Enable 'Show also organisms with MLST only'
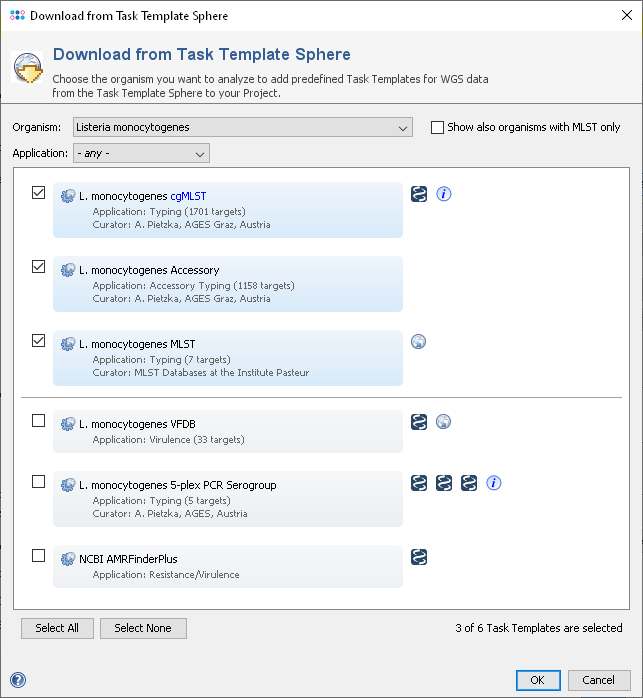The image size is (643, 698). pyautogui.click(x=437, y=127)
